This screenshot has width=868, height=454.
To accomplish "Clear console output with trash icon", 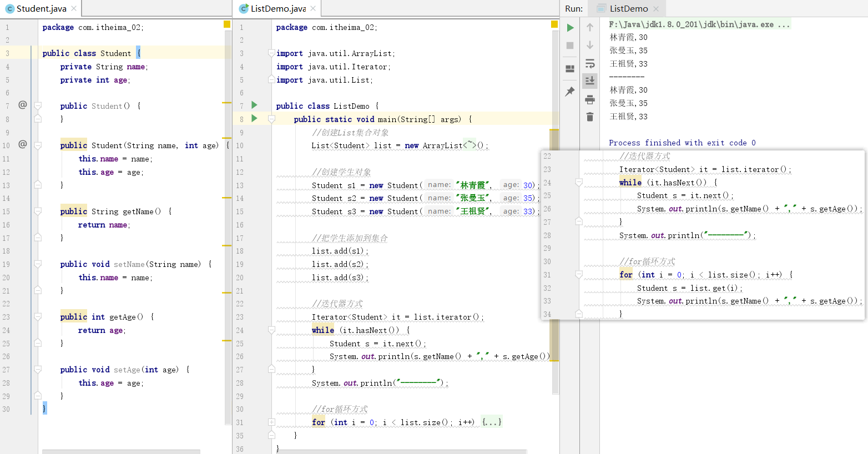I will [x=590, y=117].
